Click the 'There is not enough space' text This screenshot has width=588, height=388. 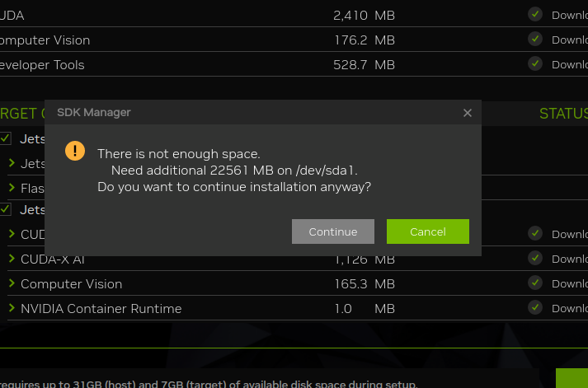pyautogui.click(x=178, y=154)
